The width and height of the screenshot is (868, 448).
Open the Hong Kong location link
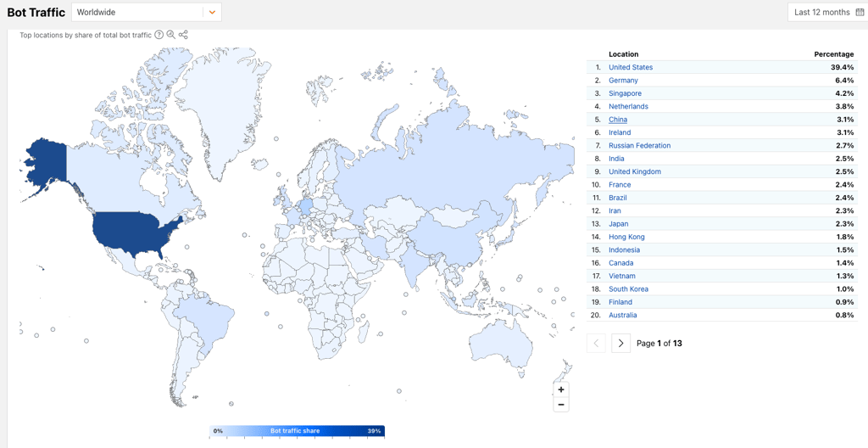tap(626, 237)
